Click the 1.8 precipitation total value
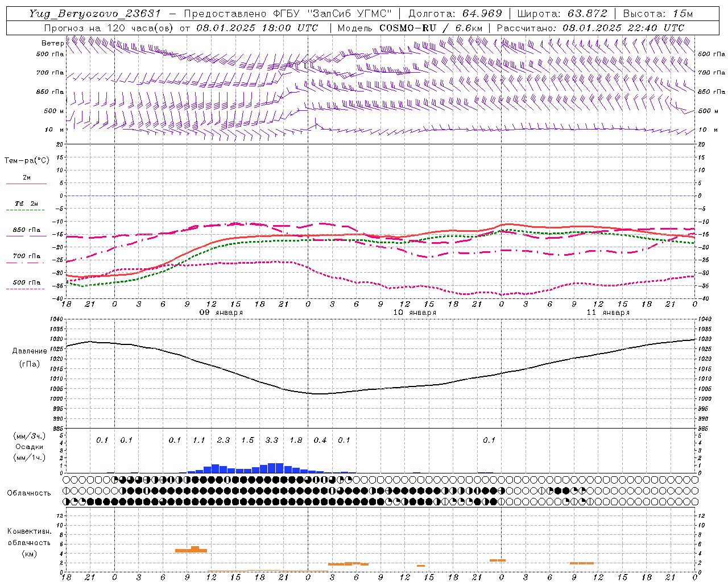728x582 pixels. pos(296,440)
